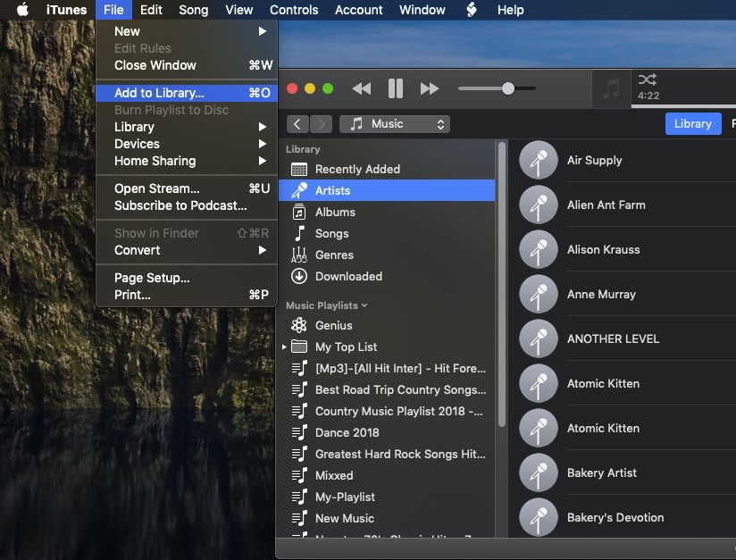
Task: Open the View menu
Action: click(238, 10)
